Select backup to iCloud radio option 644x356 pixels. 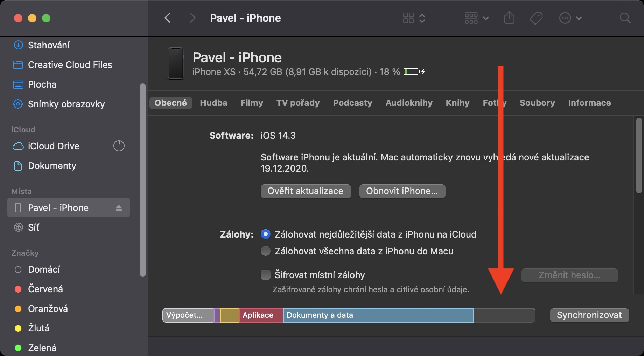[266, 234]
